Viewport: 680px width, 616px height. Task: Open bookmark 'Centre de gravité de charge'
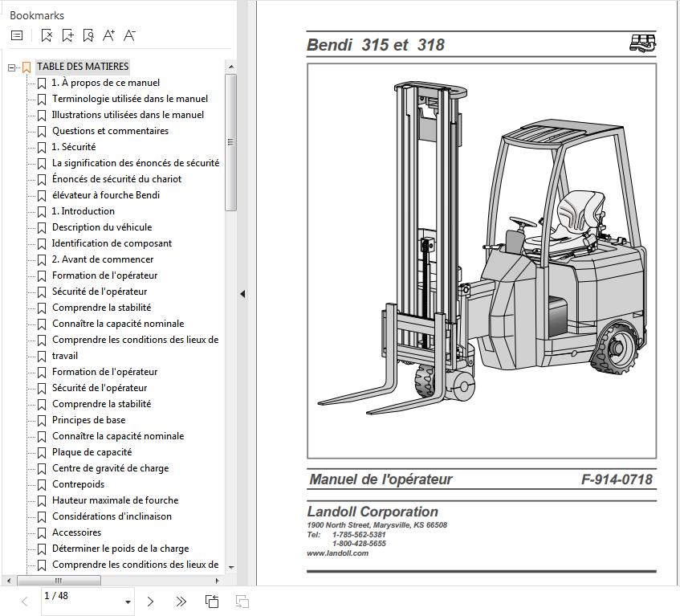[x=110, y=467]
